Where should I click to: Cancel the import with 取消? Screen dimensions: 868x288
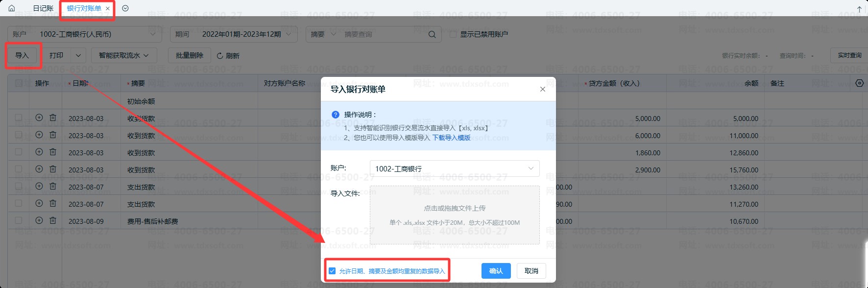531,271
